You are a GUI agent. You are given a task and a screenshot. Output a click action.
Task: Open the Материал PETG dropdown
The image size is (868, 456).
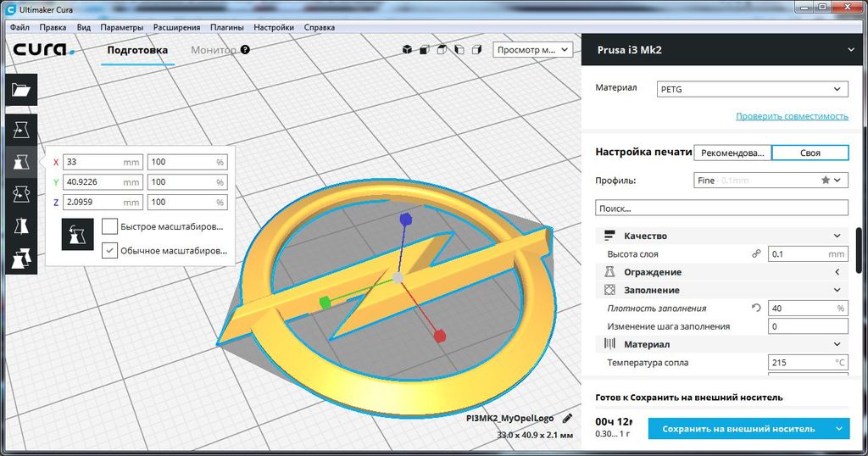pyautogui.click(x=752, y=89)
